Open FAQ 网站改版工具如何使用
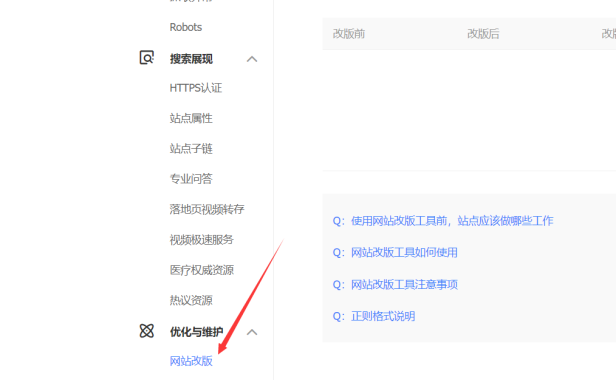Image resolution: width=616 pixels, height=380 pixels. (x=404, y=252)
